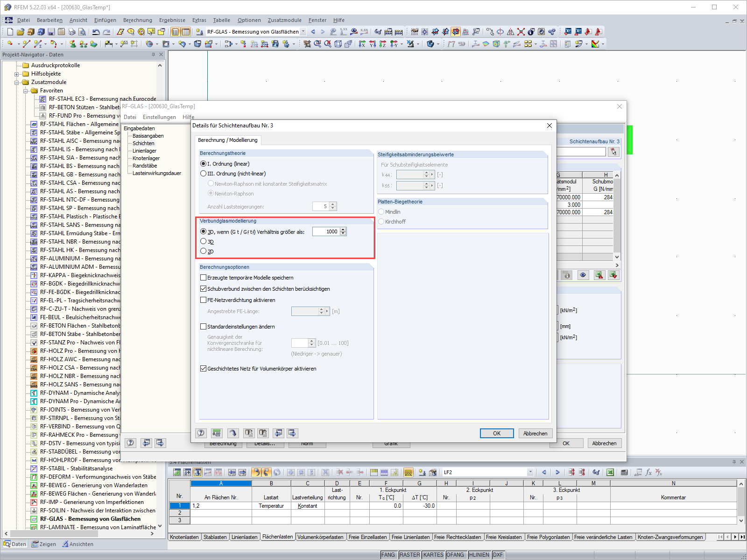Screen dimensions: 747x560
Task: Click the mirror-symmetry triangles icon
Action: [x=511, y=32]
